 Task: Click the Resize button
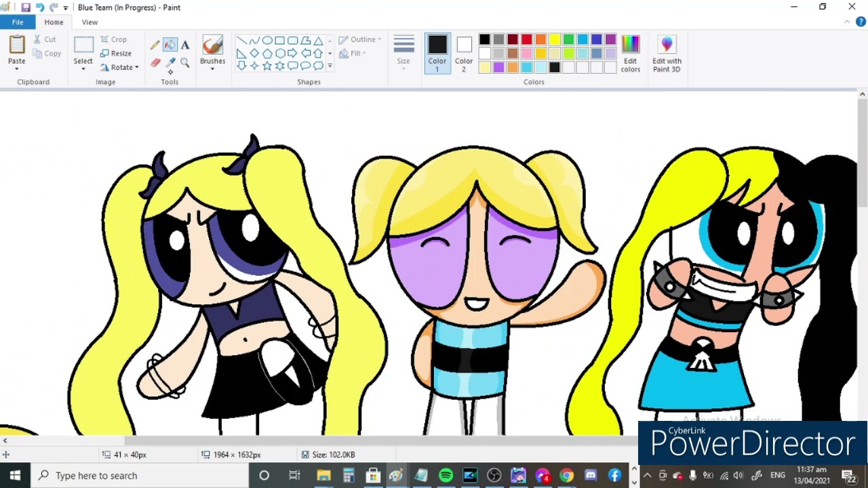(116, 54)
